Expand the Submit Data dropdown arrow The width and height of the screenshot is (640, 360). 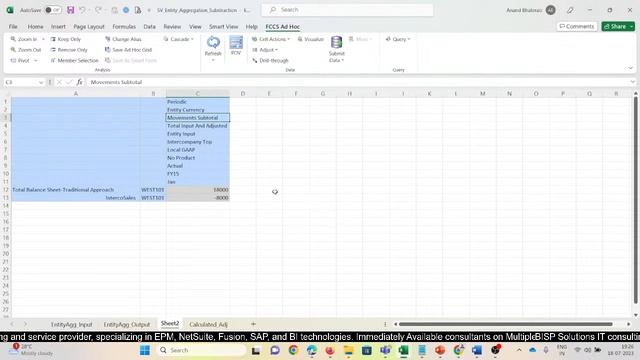(x=342, y=60)
